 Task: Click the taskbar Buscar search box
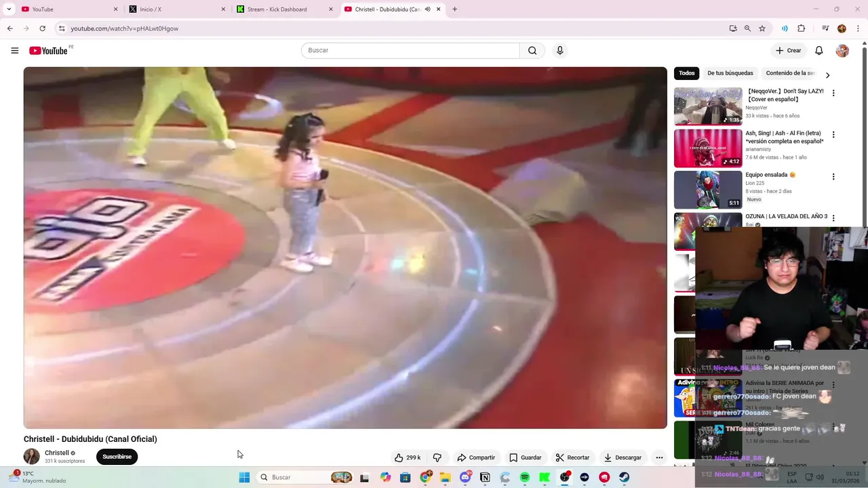(306, 477)
